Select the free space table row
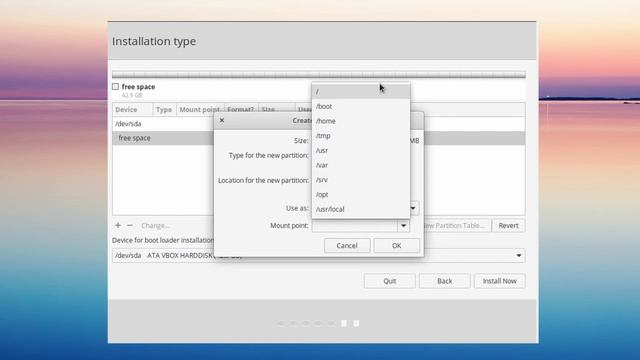Viewport: 640px width, 360px height. click(163, 138)
